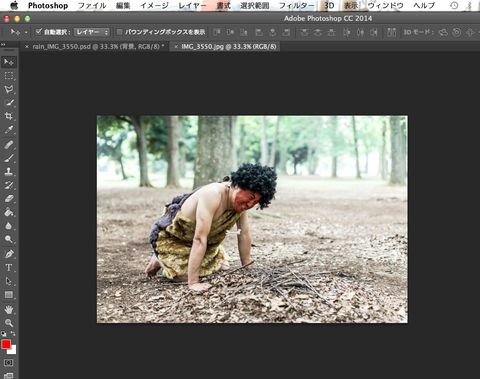The width and height of the screenshot is (480, 379).
Task: Select the Paint Bucket tool
Action: [x=9, y=212]
